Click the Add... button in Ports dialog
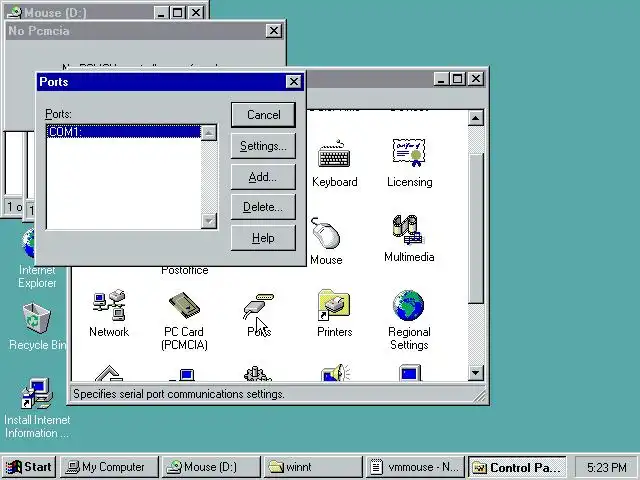Screen dimensions: 640x480 263,177
